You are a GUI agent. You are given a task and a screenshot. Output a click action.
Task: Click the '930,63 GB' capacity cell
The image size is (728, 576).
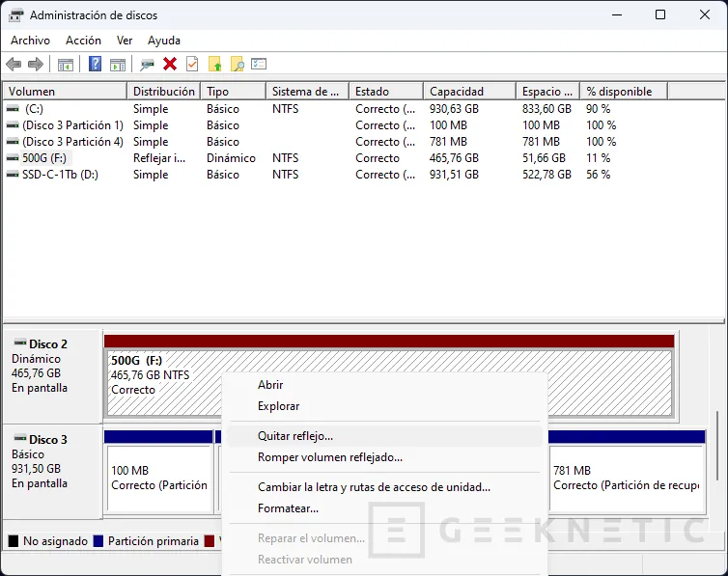coord(454,109)
